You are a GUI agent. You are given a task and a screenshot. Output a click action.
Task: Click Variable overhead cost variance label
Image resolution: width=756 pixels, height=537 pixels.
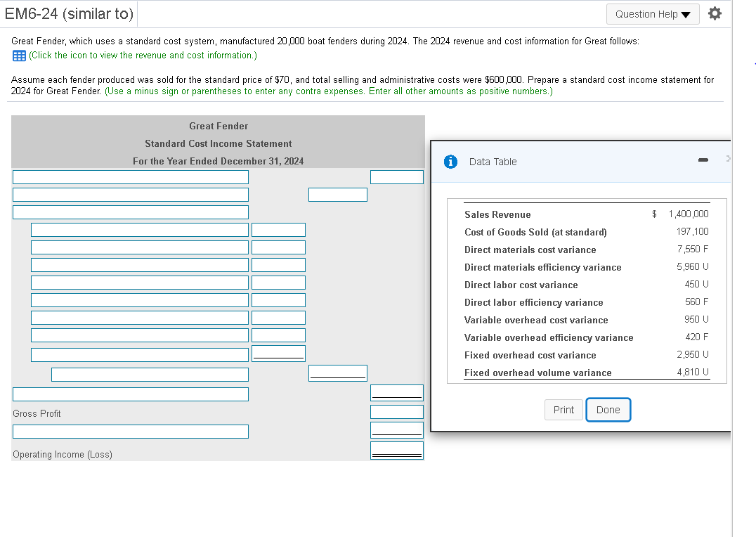click(536, 321)
